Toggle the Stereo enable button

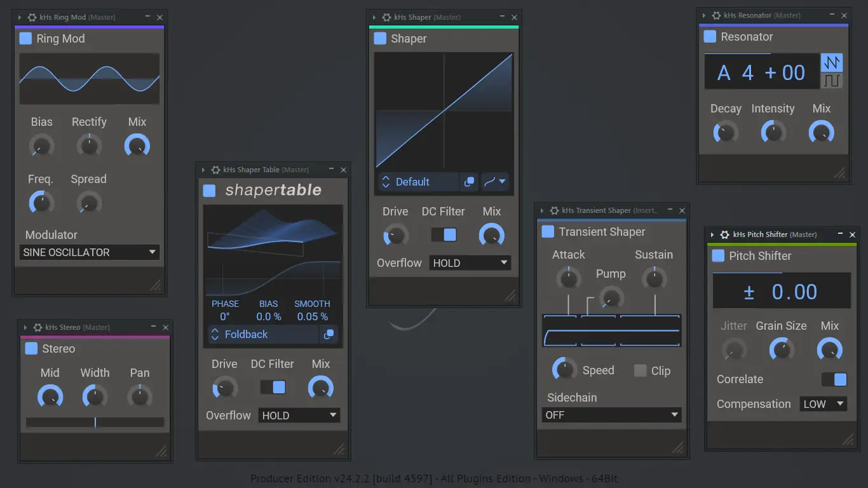pyautogui.click(x=31, y=349)
